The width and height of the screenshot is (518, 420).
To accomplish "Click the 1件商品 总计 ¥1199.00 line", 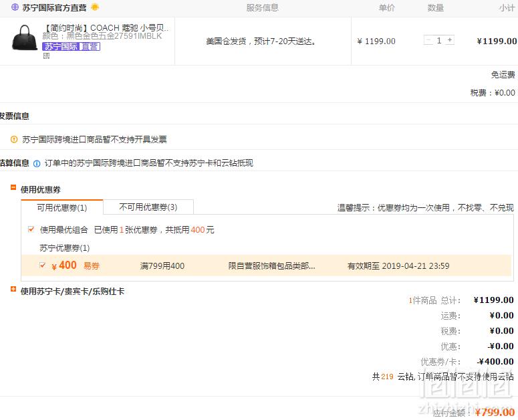I will point(461,300).
